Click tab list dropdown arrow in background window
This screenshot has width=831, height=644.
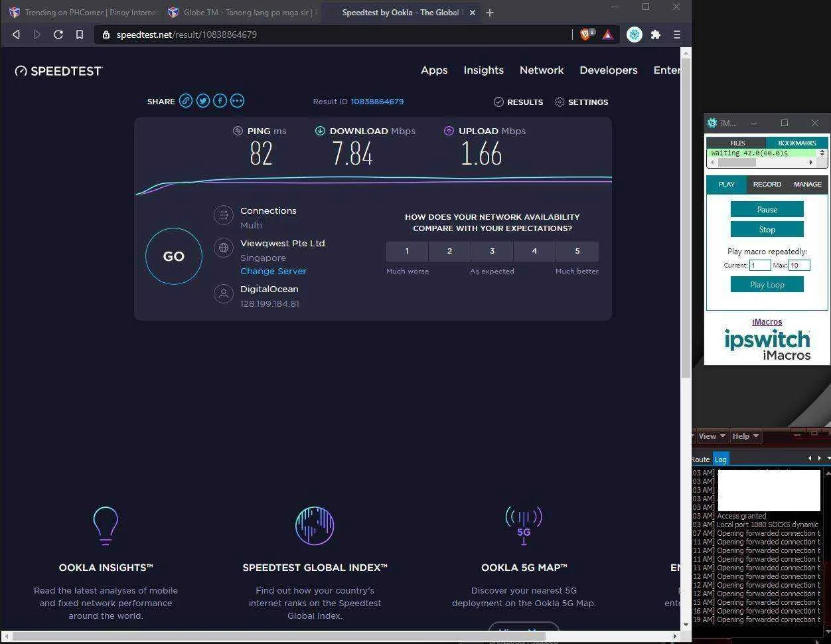(x=828, y=458)
